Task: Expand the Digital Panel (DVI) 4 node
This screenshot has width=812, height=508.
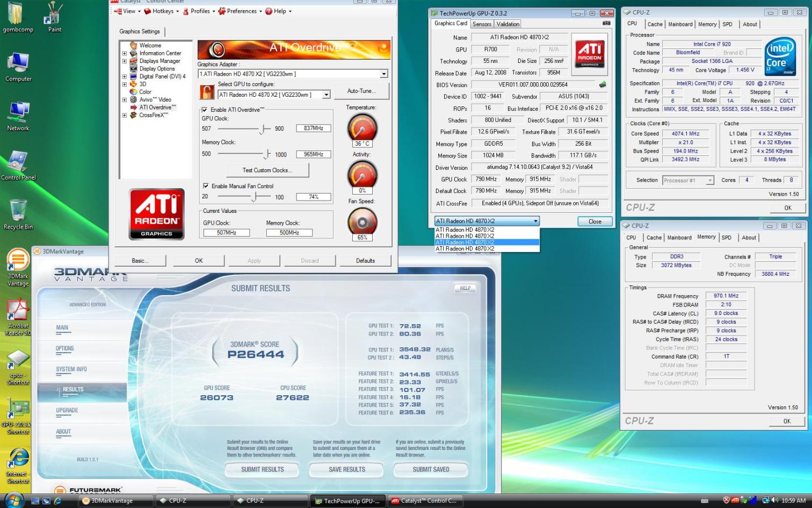Action: point(125,76)
